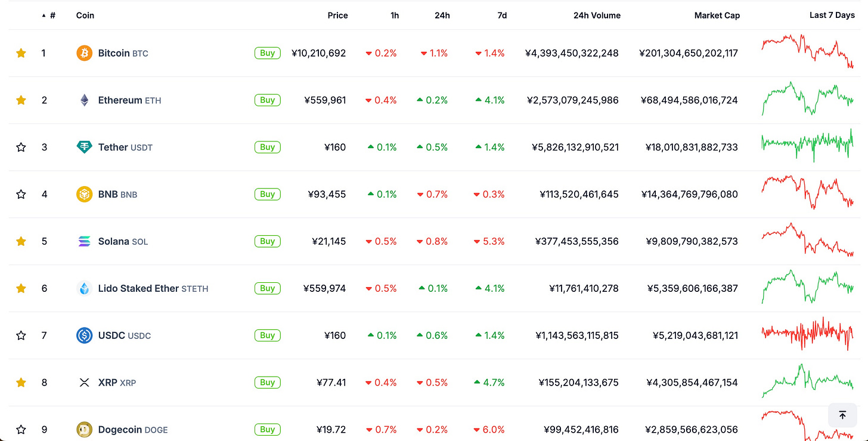Open BNB's 7-day sparkline chart
This screenshot has width=868, height=441.
coord(808,192)
